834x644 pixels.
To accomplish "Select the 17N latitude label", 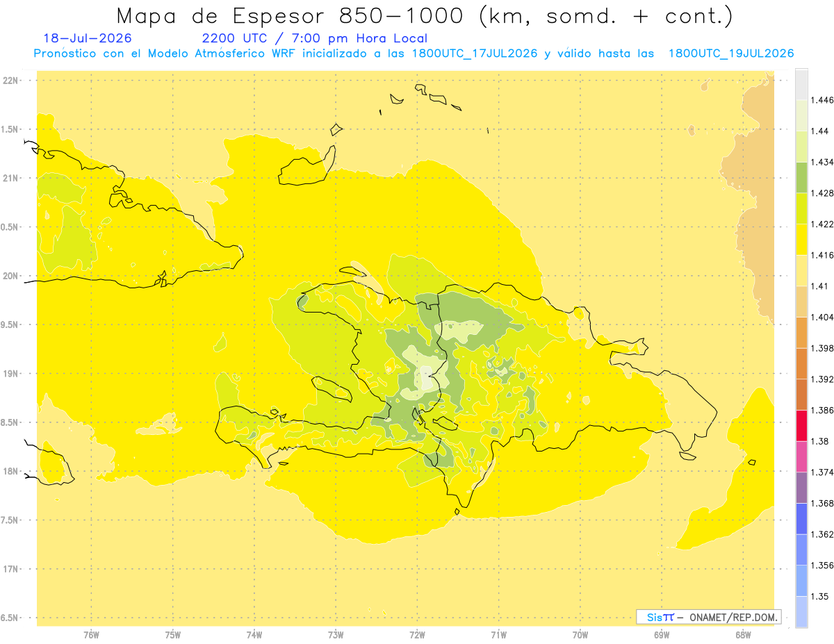I will click(x=10, y=569).
